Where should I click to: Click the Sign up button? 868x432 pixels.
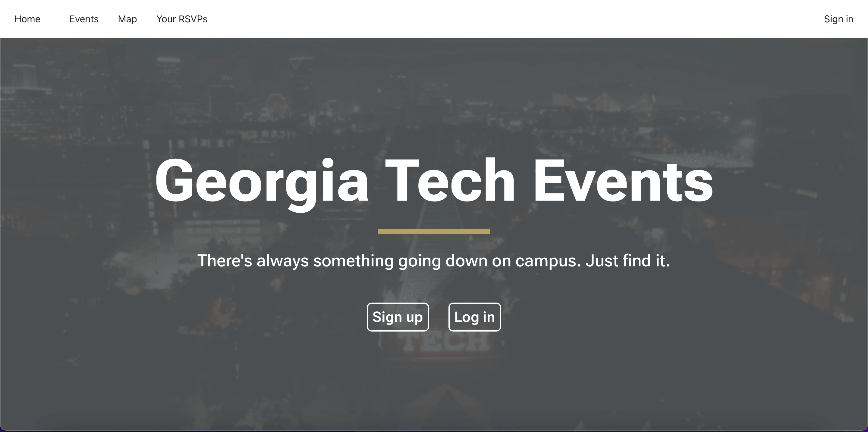pyautogui.click(x=398, y=317)
